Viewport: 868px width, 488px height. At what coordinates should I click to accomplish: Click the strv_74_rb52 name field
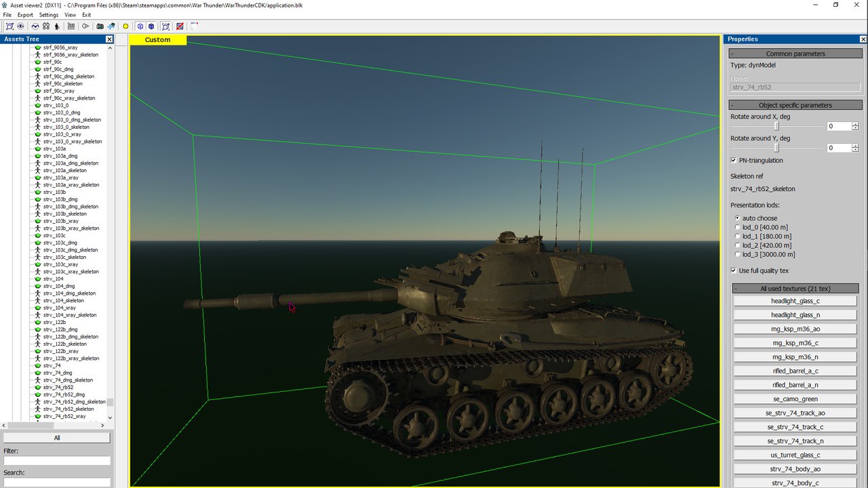pos(795,87)
